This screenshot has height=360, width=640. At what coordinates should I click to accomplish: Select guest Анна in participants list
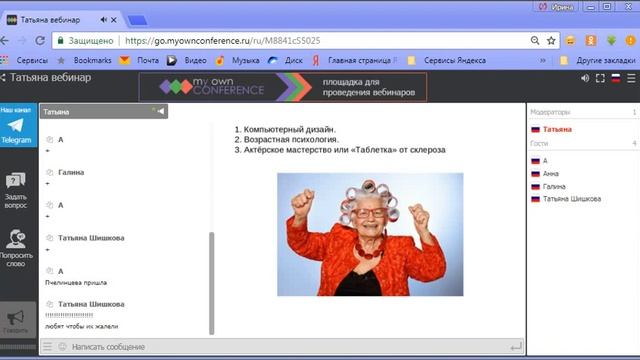(x=545, y=173)
